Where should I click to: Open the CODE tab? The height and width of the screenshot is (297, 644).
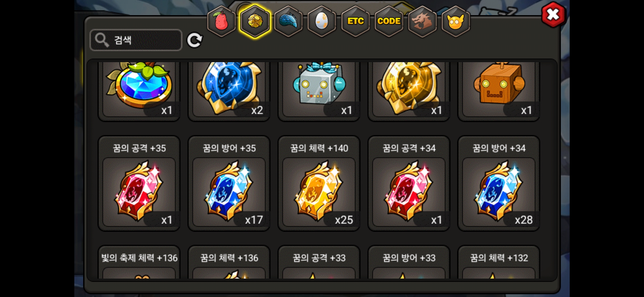pyautogui.click(x=389, y=21)
